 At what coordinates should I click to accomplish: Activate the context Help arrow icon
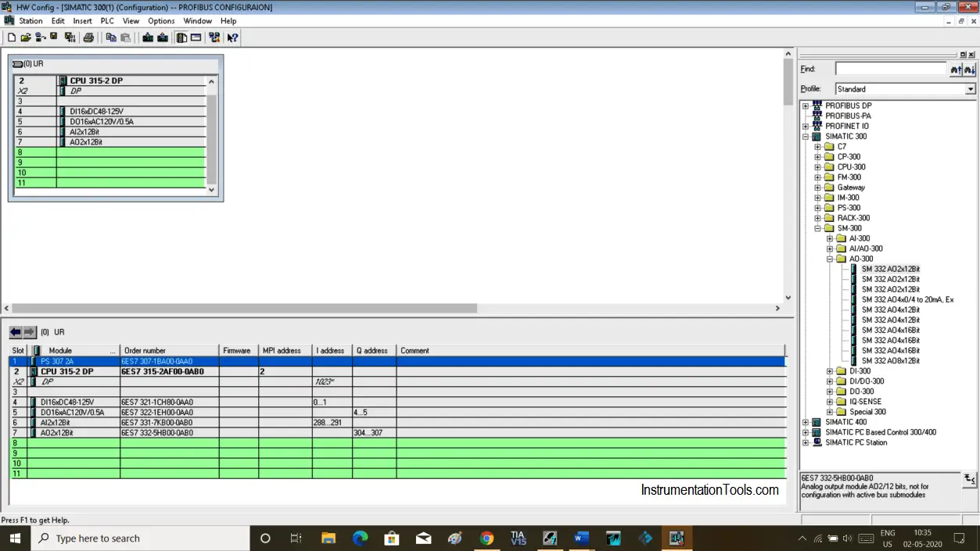[232, 38]
